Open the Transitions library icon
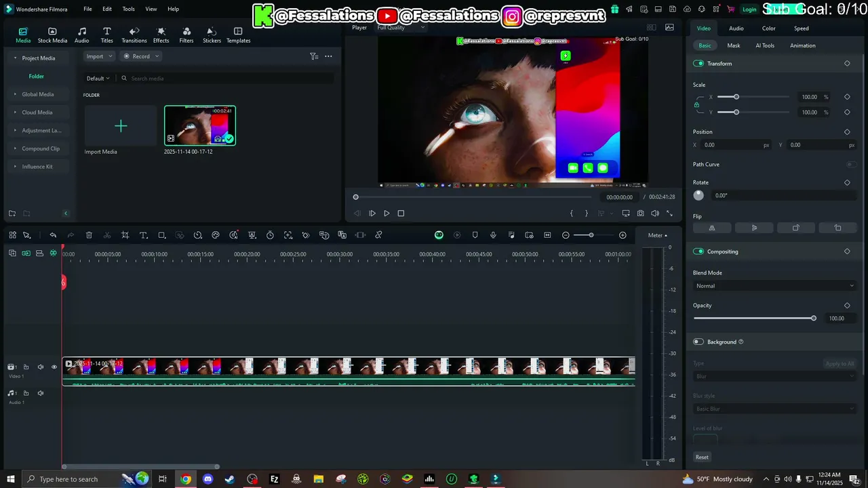Viewport: 868px width, 488px height. point(134,31)
